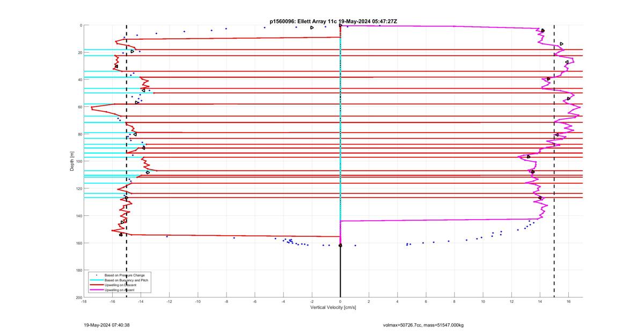Click the x-axis tick label -12
Viewport: 644px width, 334px height.
(x=169, y=301)
